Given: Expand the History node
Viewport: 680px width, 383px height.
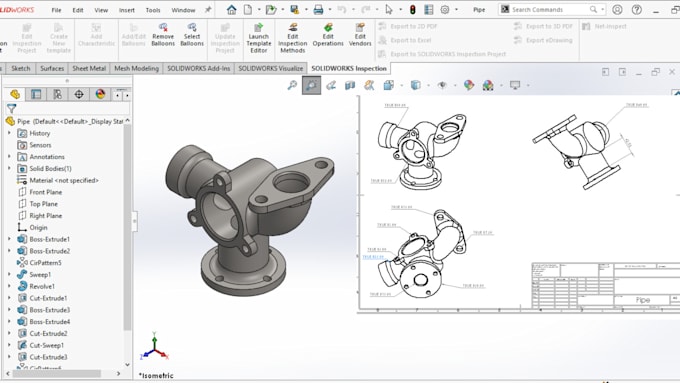Looking at the screenshot, I should (9, 133).
